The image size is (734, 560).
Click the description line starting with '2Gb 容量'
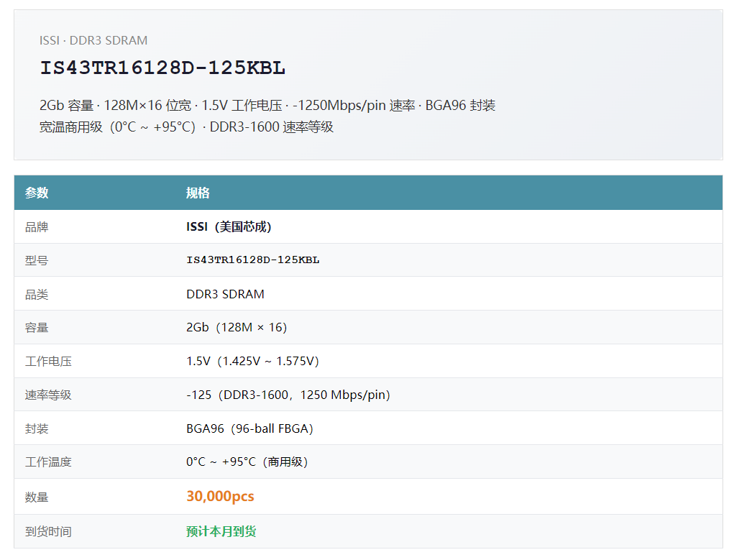coord(267,106)
